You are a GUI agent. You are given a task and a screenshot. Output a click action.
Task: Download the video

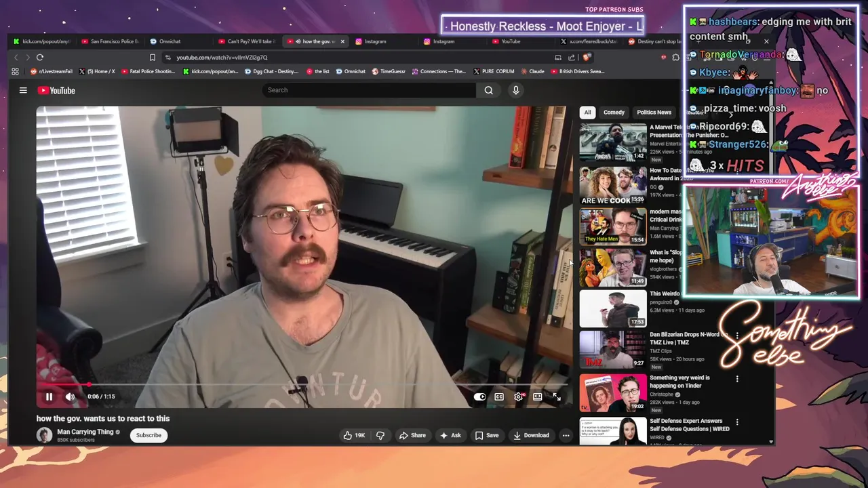tap(531, 435)
